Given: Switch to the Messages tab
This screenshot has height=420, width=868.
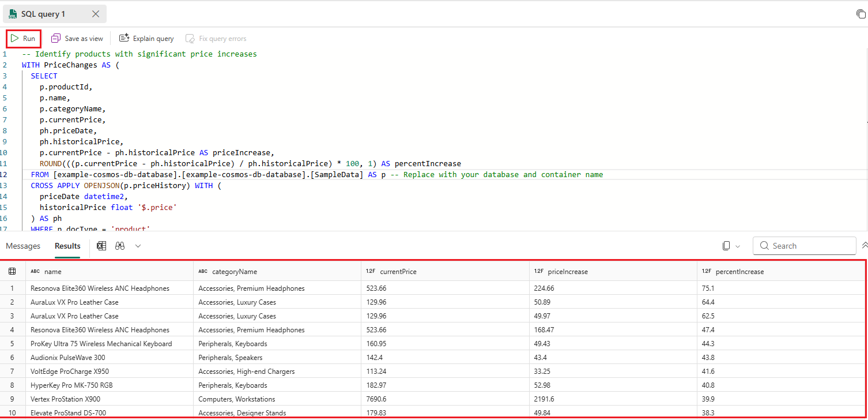Looking at the screenshot, I should (x=23, y=246).
